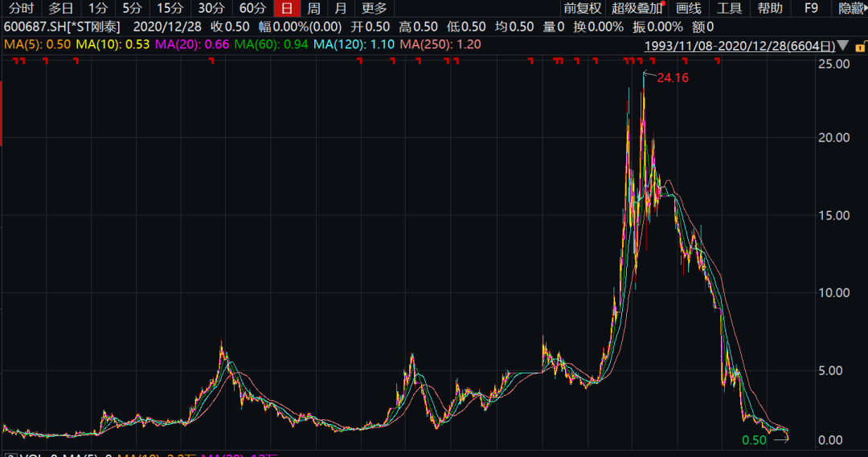The width and height of the screenshot is (868, 457).
Task: Switch to the 60分 period tab
Action: [x=252, y=8]
